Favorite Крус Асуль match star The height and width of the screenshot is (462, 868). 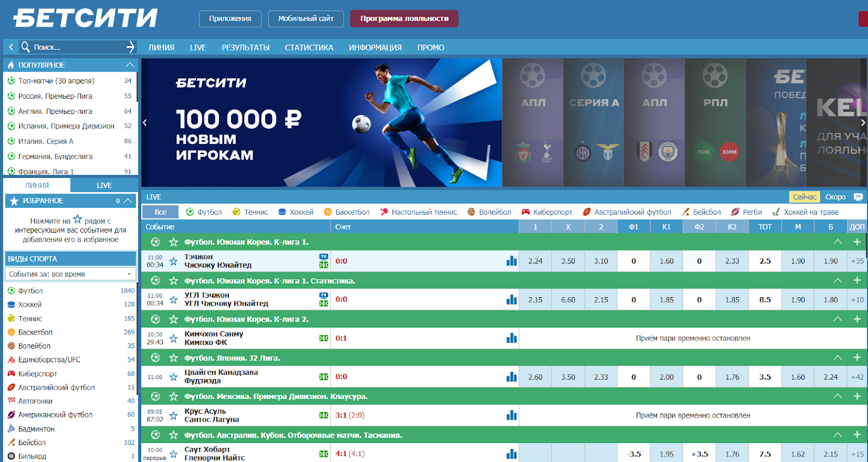(174, 415)
